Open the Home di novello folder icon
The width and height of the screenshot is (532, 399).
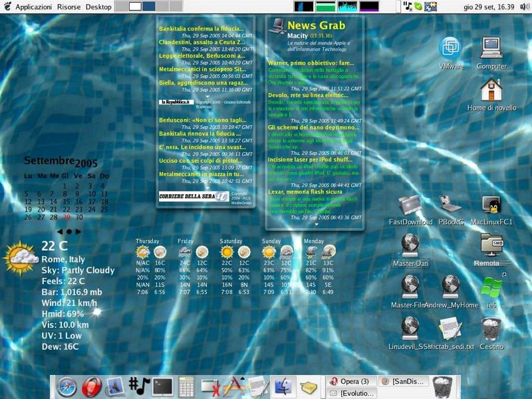(x=491, y=90)
